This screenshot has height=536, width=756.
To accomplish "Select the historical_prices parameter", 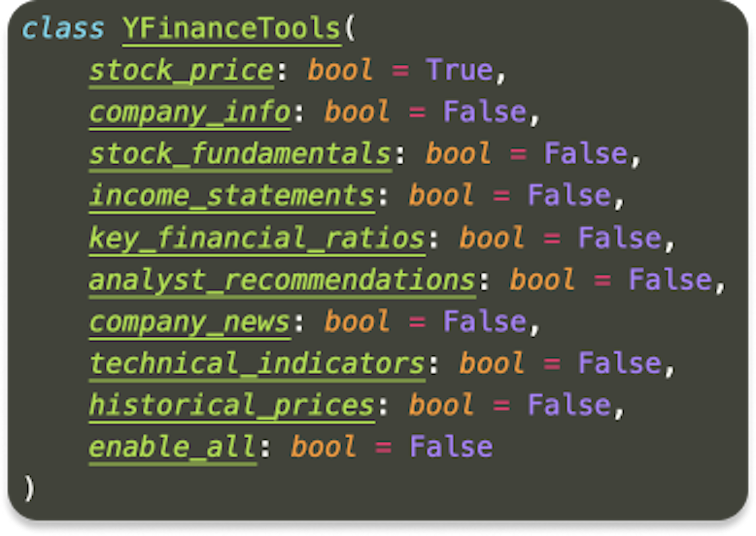I will 232,405.
